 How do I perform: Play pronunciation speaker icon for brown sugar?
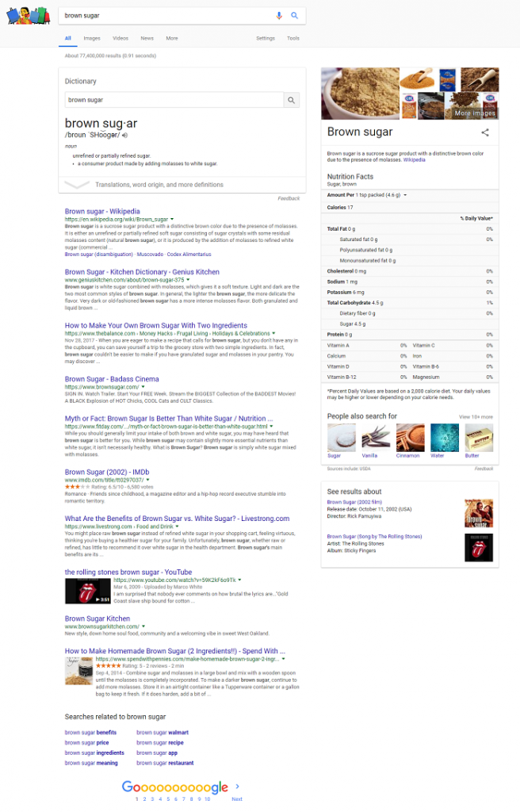click(124, 135)
